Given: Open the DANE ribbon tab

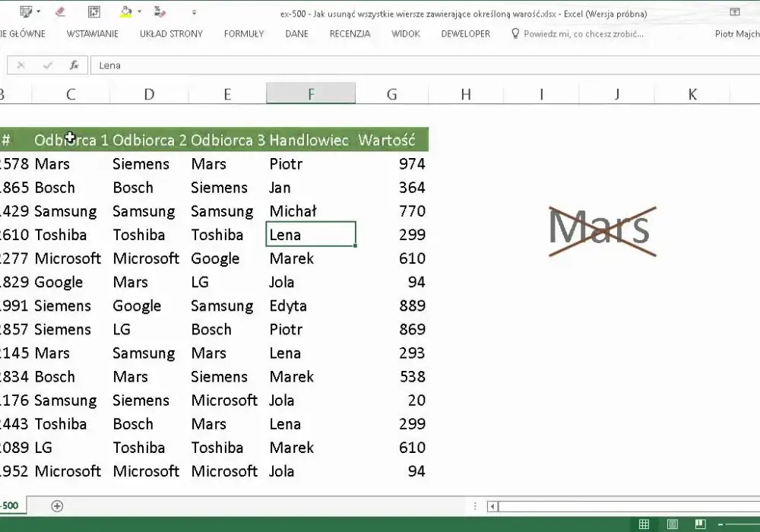Looking at the screenshot, I should point(296,34).
